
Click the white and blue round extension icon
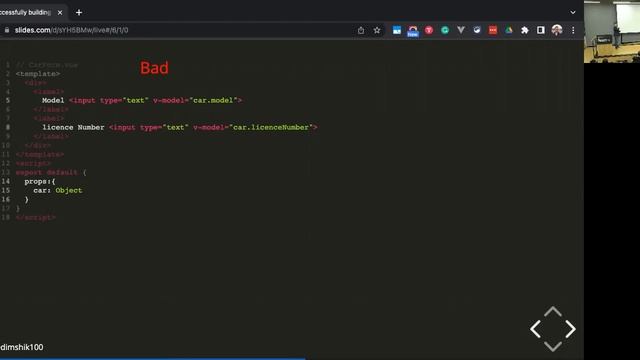(x=477, y=30)
